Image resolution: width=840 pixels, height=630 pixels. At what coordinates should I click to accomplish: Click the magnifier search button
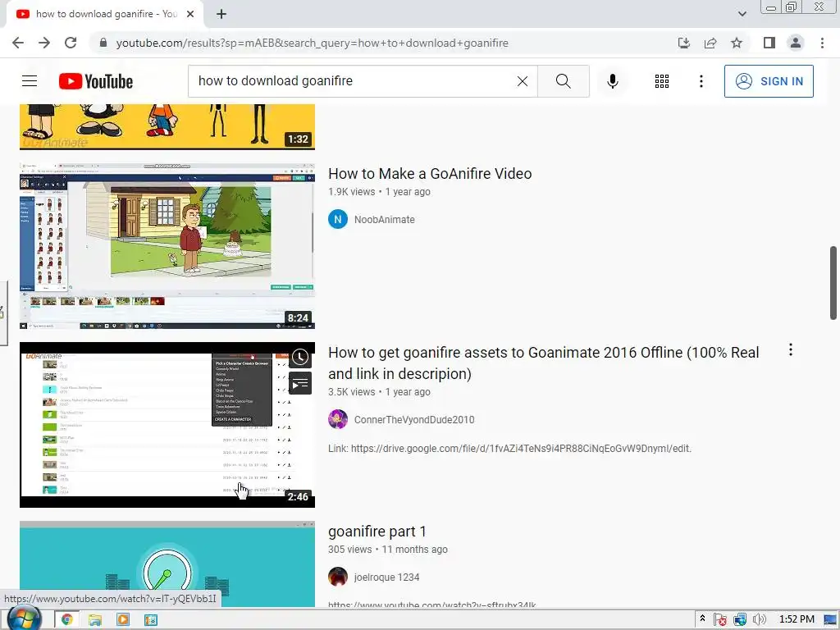[563, 81]
